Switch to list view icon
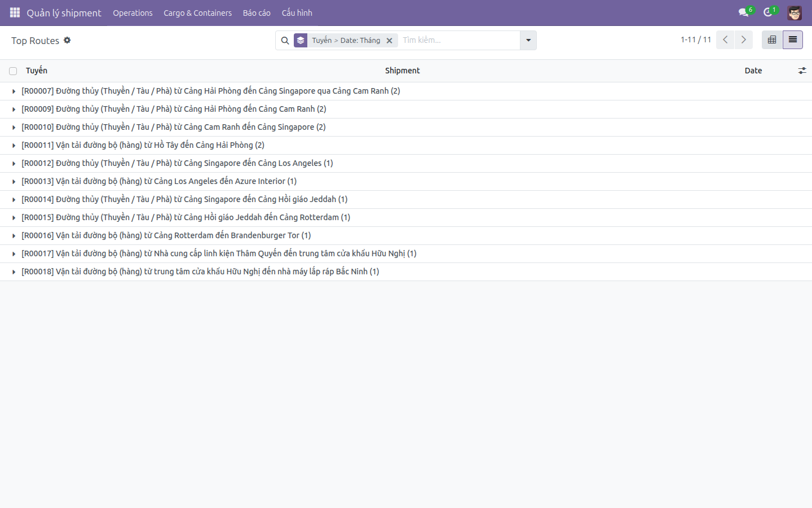Screen dimensions: 812x508 coord(792,40)
